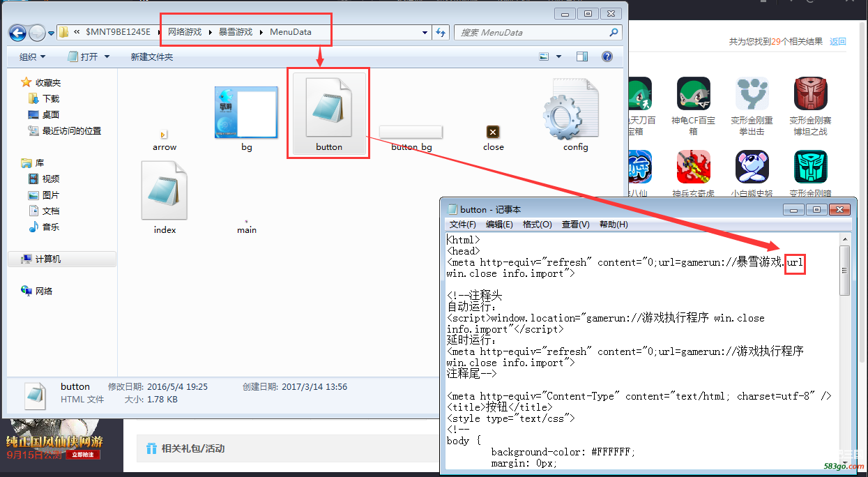
Task: Expand the view options dropdown arrow
Action: (558, 56)
